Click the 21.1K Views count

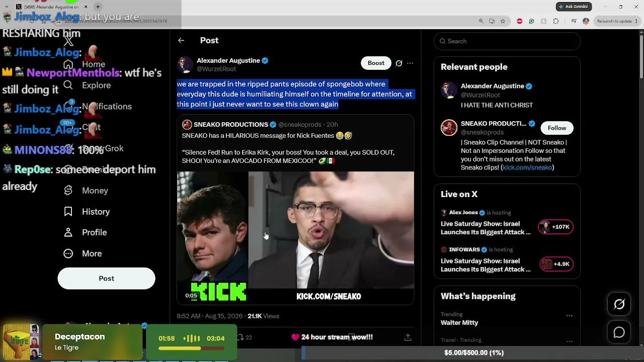tap(263, 316)
